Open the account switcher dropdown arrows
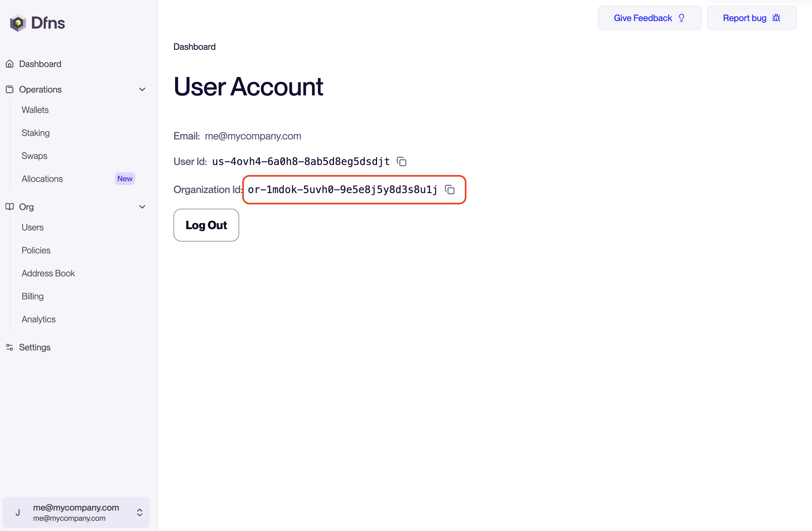This screenshot has height=531, width=812. point(140,512)
